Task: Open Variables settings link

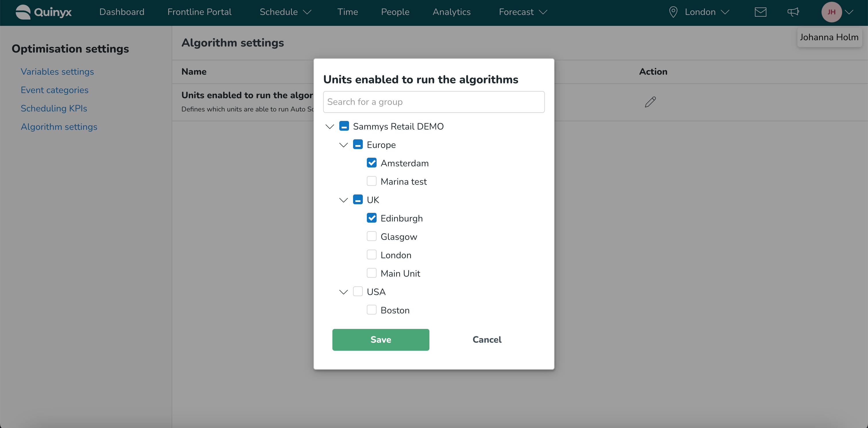Action: pos(57,72)
